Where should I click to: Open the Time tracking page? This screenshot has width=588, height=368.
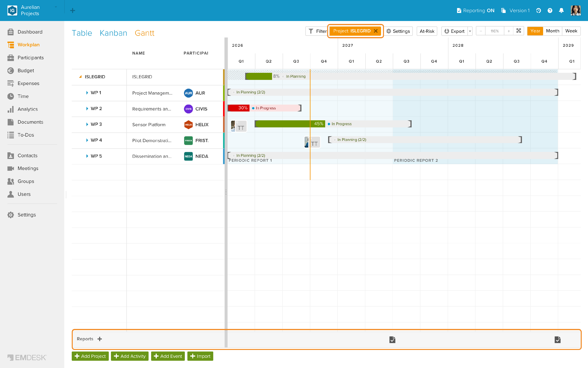click(18, 96)
